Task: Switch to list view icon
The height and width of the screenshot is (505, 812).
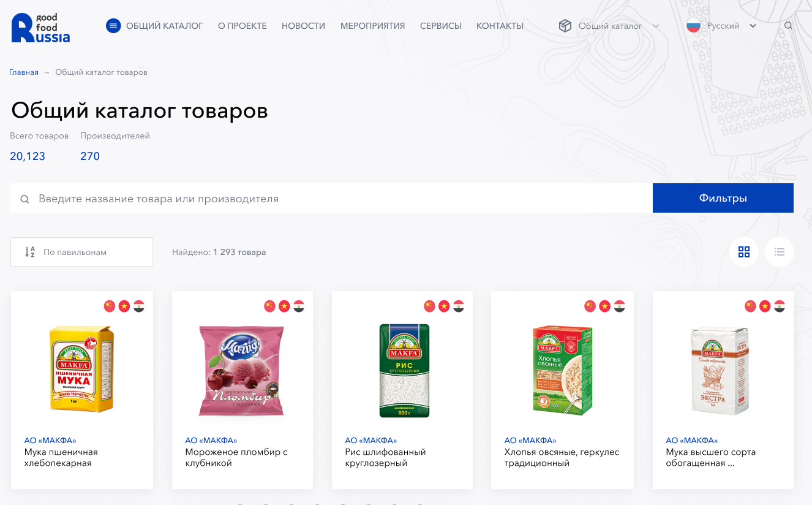Action: tap(780, 252)
